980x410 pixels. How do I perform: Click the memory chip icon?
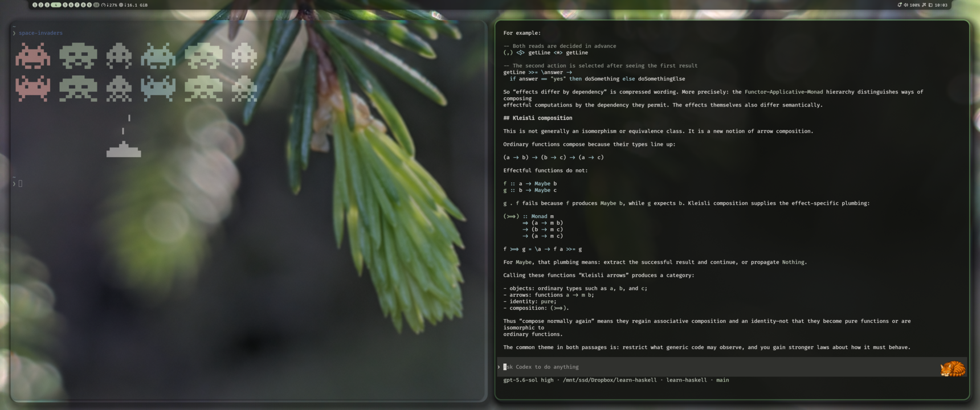click(121, 5)
